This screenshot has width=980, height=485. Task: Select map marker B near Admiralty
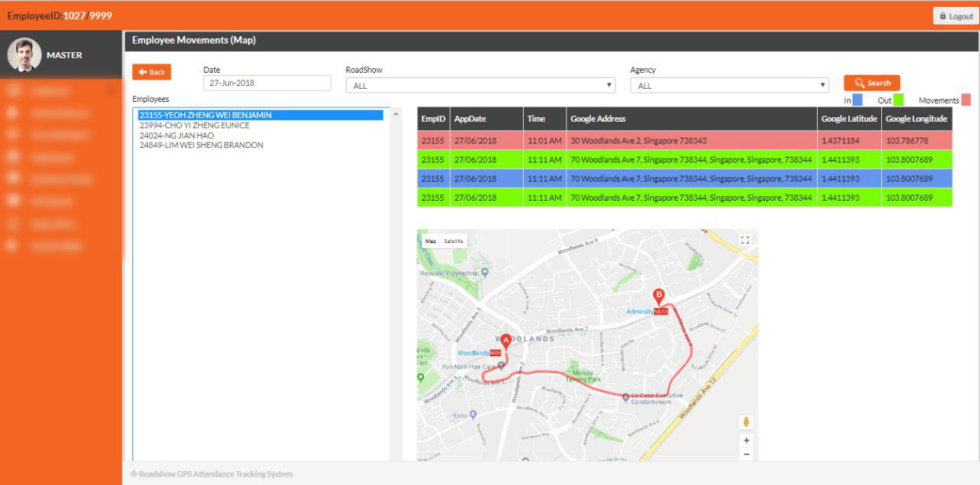tap(658, 297)
